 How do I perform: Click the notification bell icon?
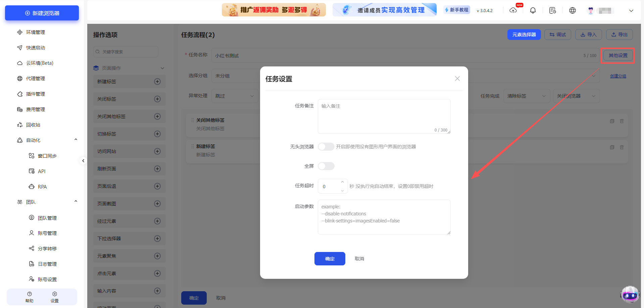[x=533, y=10]
